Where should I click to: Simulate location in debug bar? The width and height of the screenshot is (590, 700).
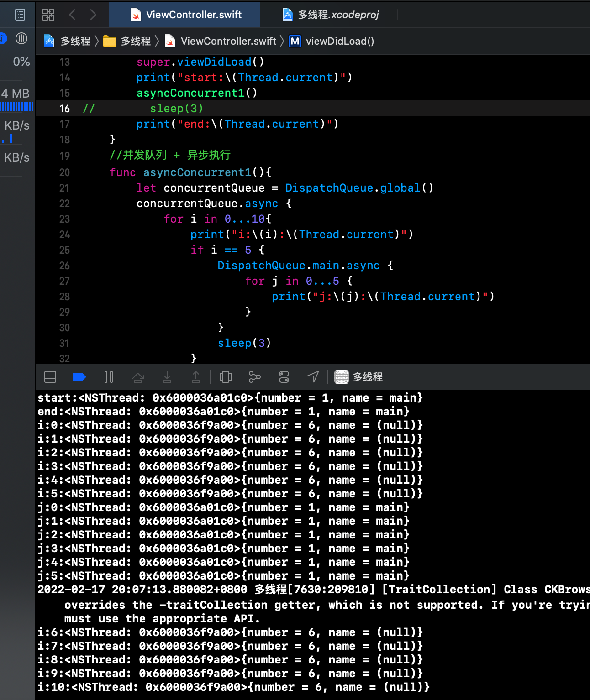pyautogui.click(x=313, y=377)
